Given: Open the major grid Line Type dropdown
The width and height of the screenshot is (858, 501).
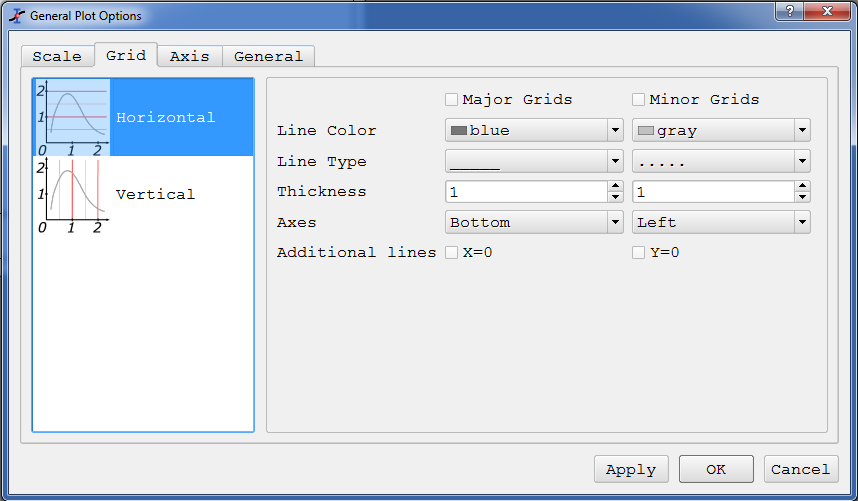Looking at the screenshot, I should [534, 161].
